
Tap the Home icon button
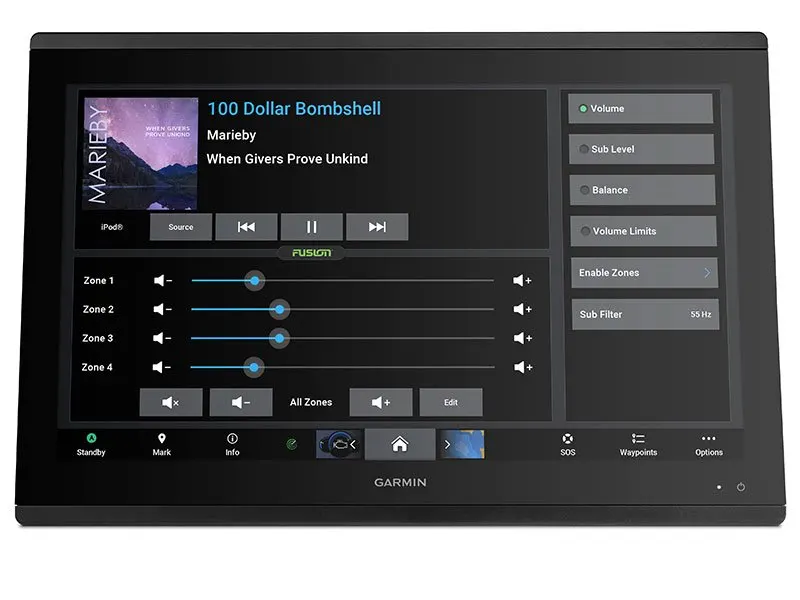pyautogui.click(x=399, y=444)
